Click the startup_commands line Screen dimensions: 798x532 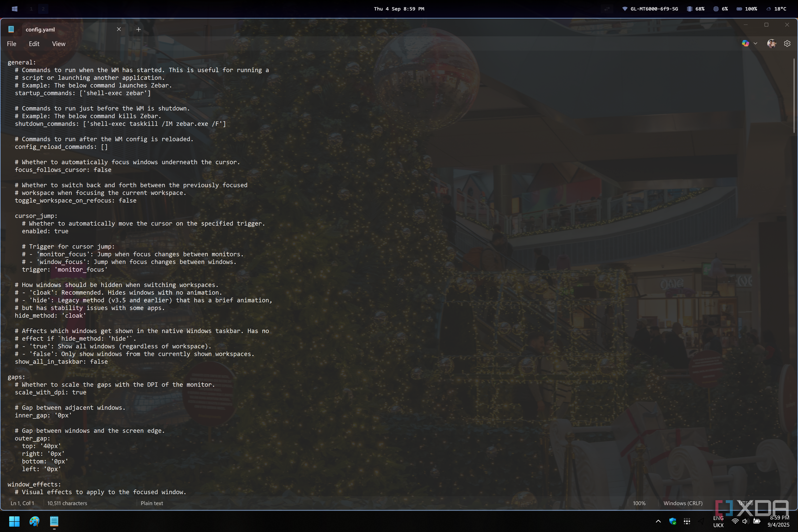[x=83, y=93]
